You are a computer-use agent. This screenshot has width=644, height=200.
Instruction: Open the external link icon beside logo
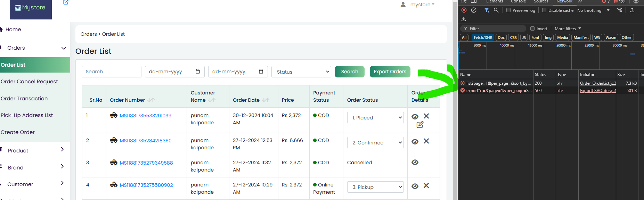click(66, 2)
